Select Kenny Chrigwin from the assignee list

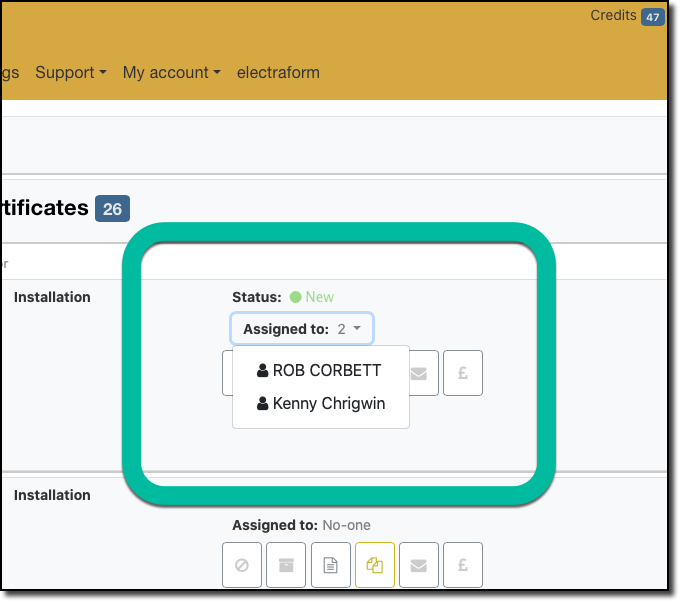[x=320, y=404]
